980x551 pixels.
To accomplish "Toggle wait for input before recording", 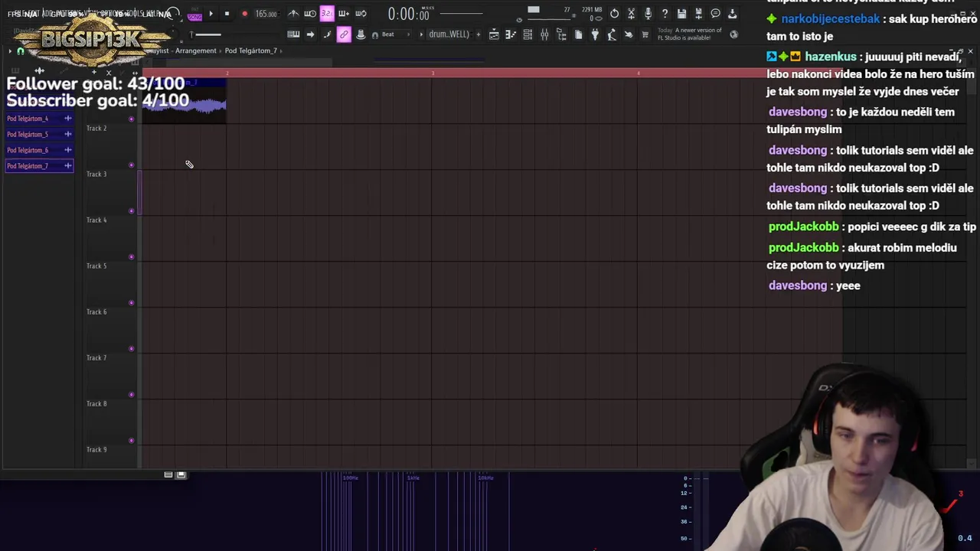I will click(x=310, y=14).
